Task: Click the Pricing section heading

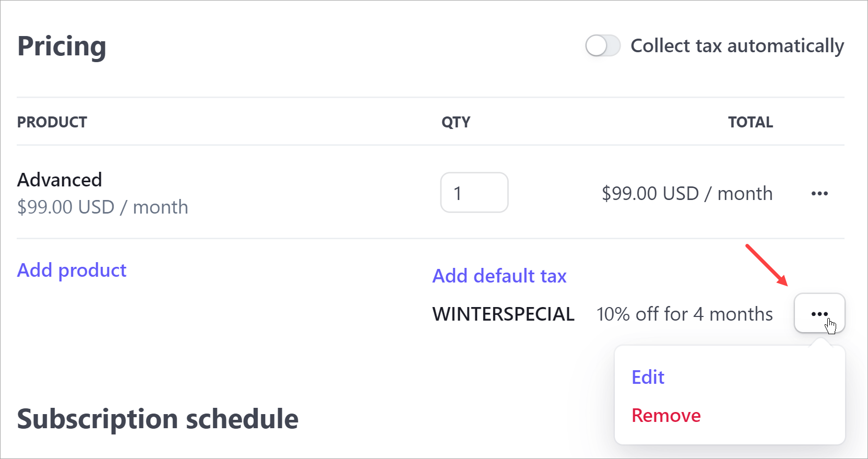Action: (62, 46)
